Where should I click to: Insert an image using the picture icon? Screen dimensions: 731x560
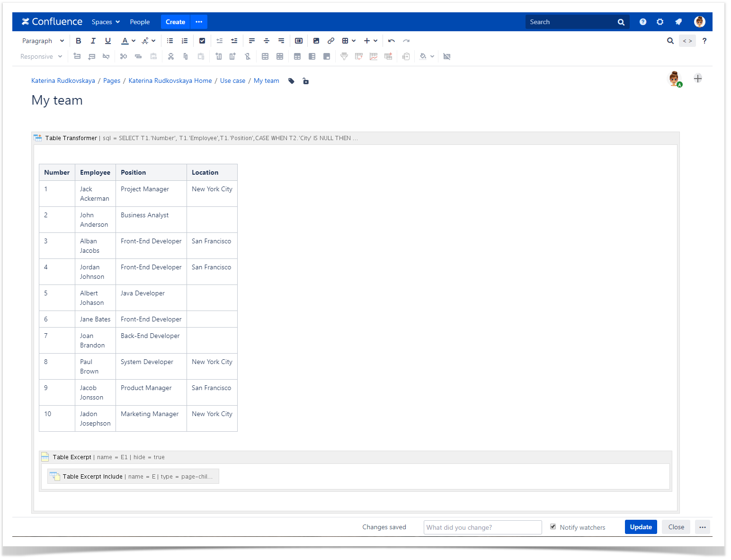(316, 41)
